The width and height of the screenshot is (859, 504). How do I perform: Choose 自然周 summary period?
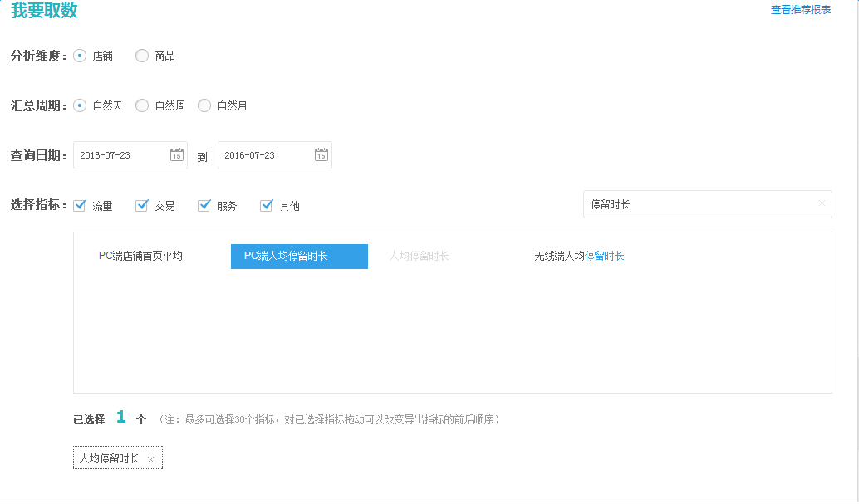[142, 105]
